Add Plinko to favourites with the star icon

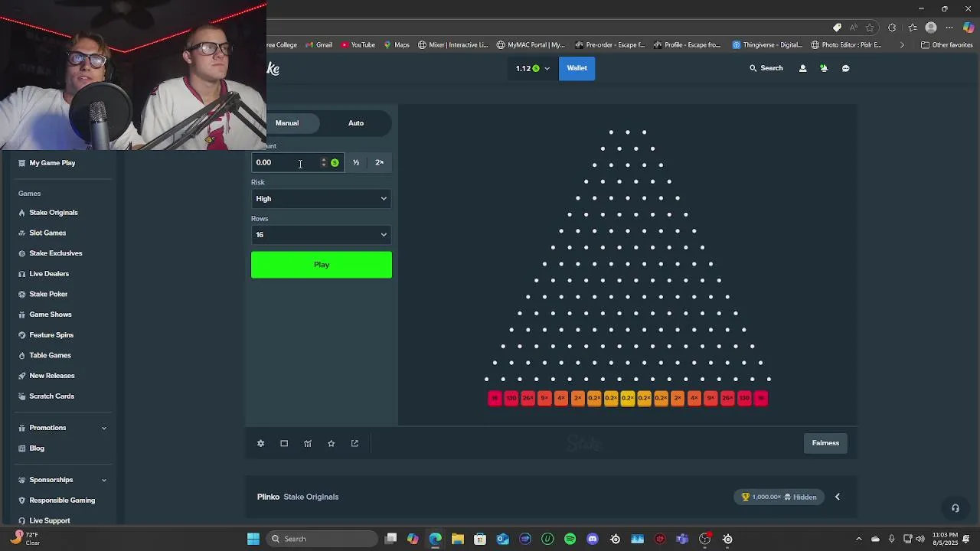pos(331,443)
